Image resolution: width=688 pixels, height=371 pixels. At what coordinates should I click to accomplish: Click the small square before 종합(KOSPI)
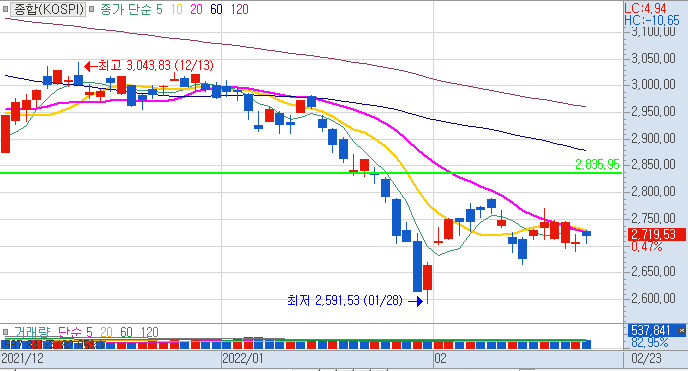coord(6,9)
